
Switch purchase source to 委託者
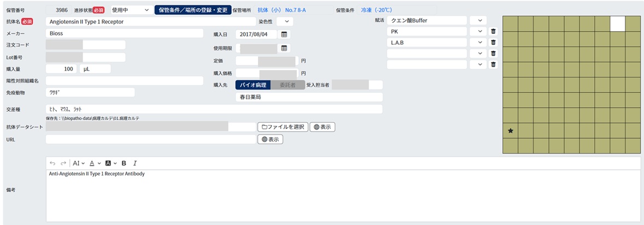(x=288, y=85)
